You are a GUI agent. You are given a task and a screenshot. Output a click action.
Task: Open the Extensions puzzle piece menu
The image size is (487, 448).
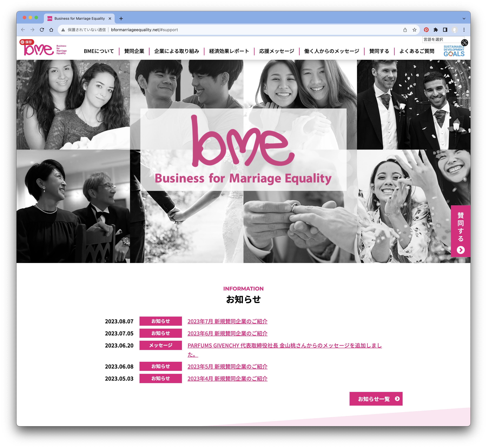click(x=436, y=30)
